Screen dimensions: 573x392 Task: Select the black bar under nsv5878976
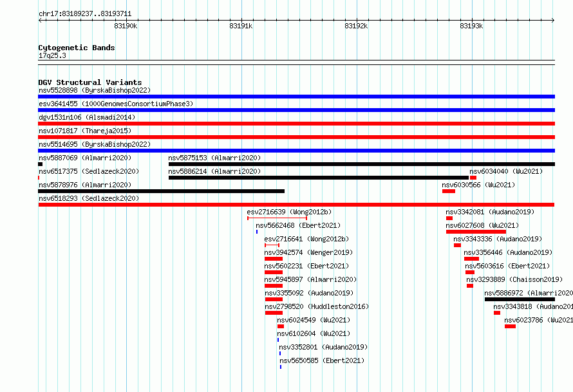tap(162, 191)
